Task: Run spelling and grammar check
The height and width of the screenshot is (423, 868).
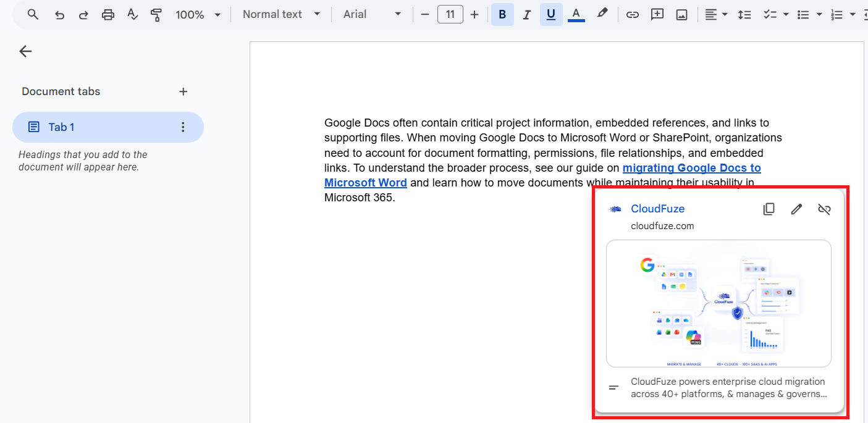Action: point(132,14)
